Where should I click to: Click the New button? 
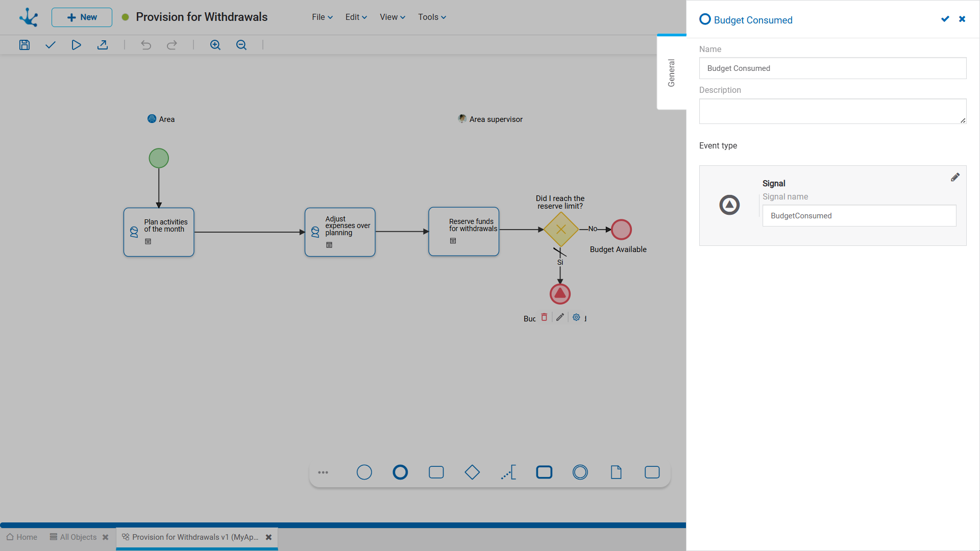coord(82,17)
